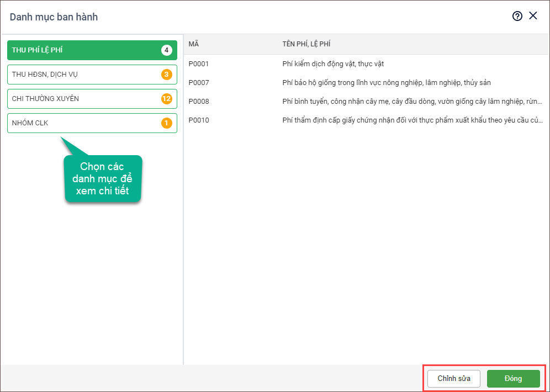Select row with code P0001
This screenshot has width=550, height=392.
click(199, 64)
